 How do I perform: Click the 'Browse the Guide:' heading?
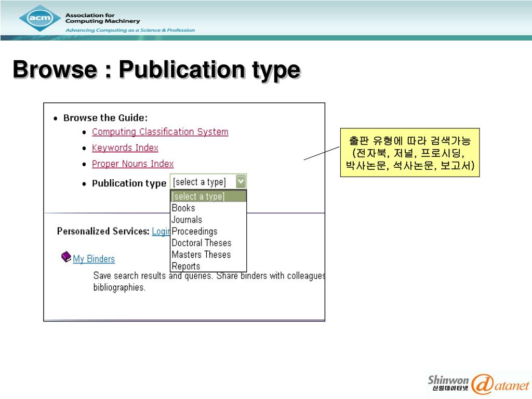click(x=105, y=118)
